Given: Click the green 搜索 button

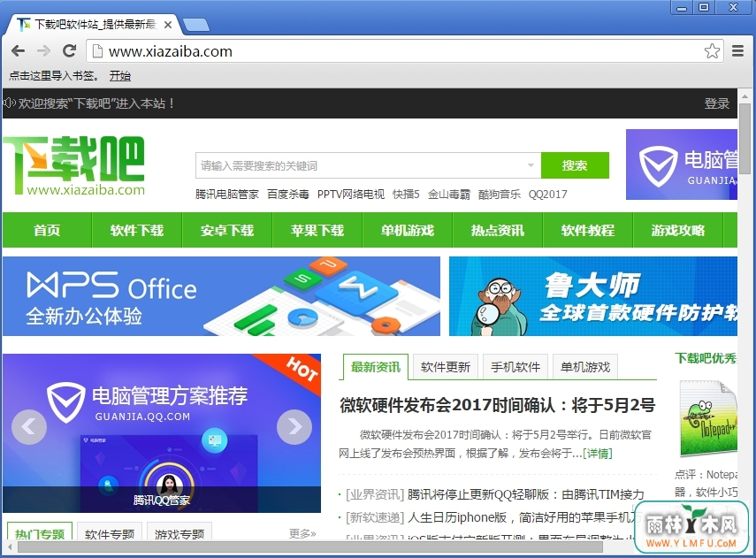Looking at the screenshot, I should pos(575,165).
